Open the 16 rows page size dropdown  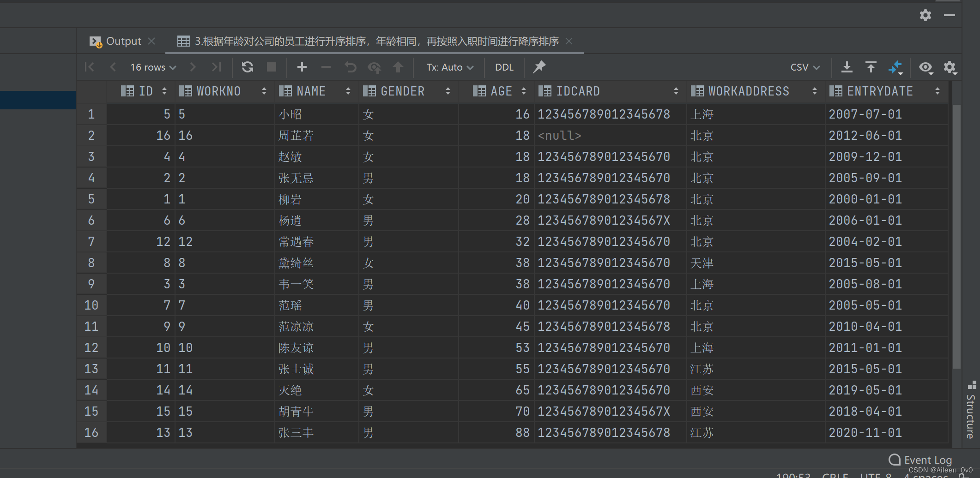coord(153,67)
